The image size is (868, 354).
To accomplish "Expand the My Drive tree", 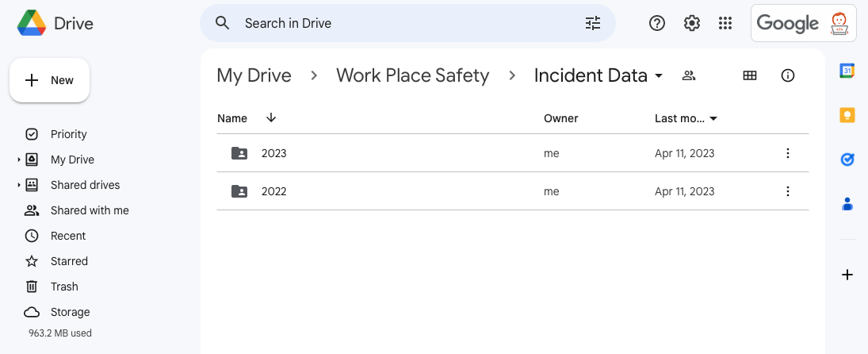I will click(x=19, y=160).
